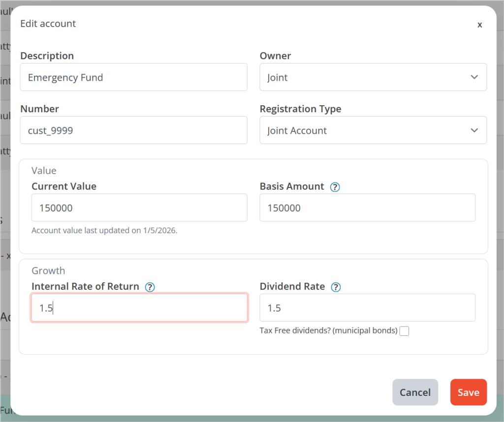
Task: Expand the Owner dropdown set to Joint
Action: [373, 77]
